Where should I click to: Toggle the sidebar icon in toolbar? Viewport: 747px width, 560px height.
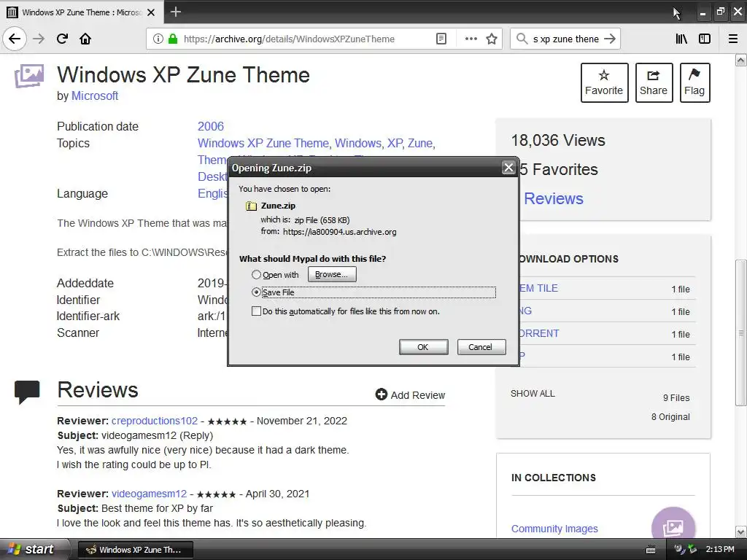coord(705,39)
